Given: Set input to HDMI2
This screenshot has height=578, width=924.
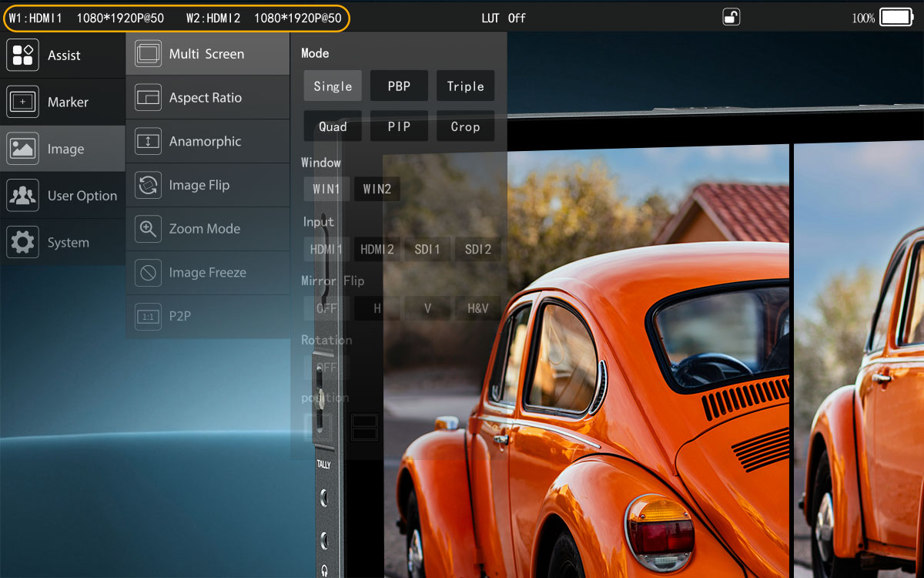Looking at the screenshot, I should tap(377, 249).
